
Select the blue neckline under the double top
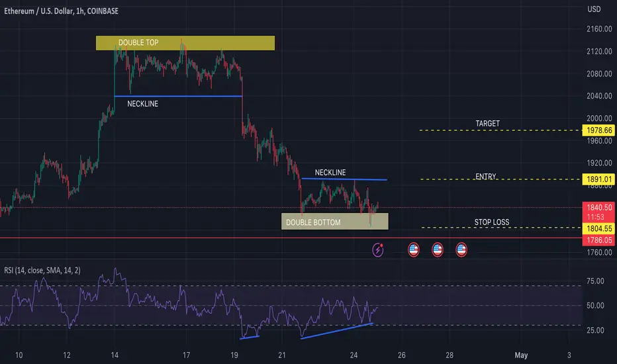[178, 96]
